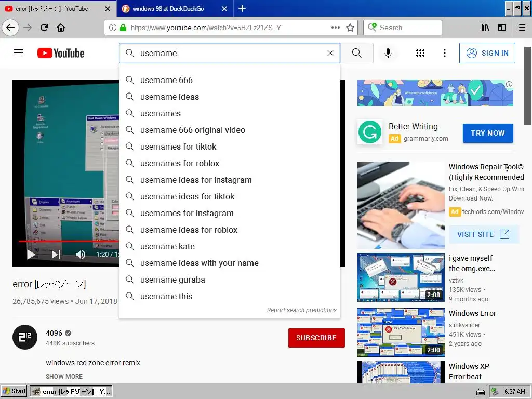Image resolution: width=532 pixels, height=399 pixels.
Task: Reload the page with the refresh icon
Action: coord(45,28)
